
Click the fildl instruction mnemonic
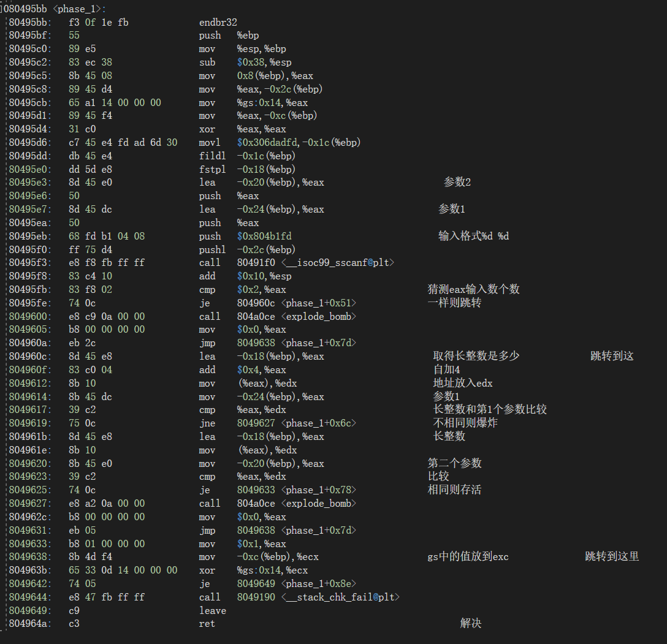pyautogui.click(x=210, y=156)
